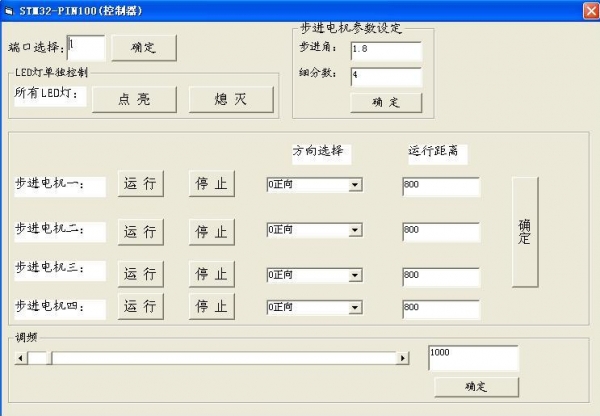Click the 步进角 input field
Viewport: 600px width, 416px height.
pyautogui.click(x=386, y=50)
